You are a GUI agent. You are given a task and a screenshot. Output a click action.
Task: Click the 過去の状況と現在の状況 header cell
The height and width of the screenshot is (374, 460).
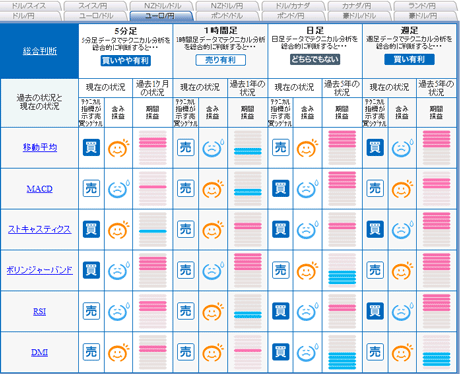tap(40, 102)
